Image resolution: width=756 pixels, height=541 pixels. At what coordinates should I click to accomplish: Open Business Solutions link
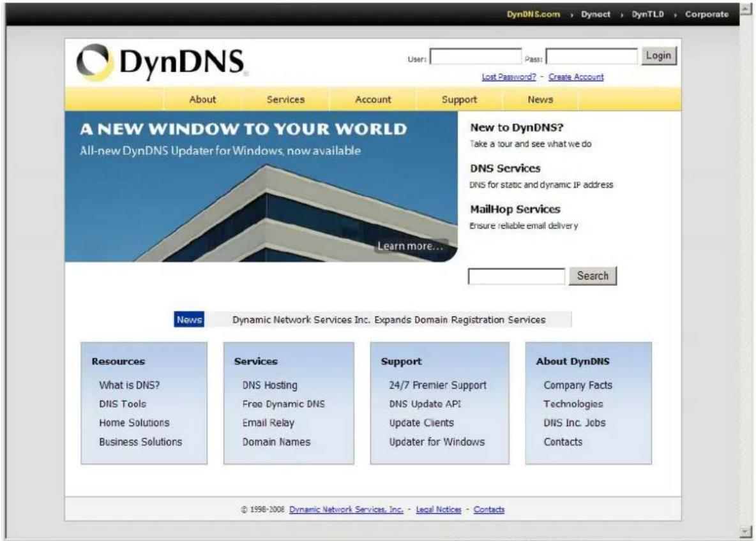[140, 441]
